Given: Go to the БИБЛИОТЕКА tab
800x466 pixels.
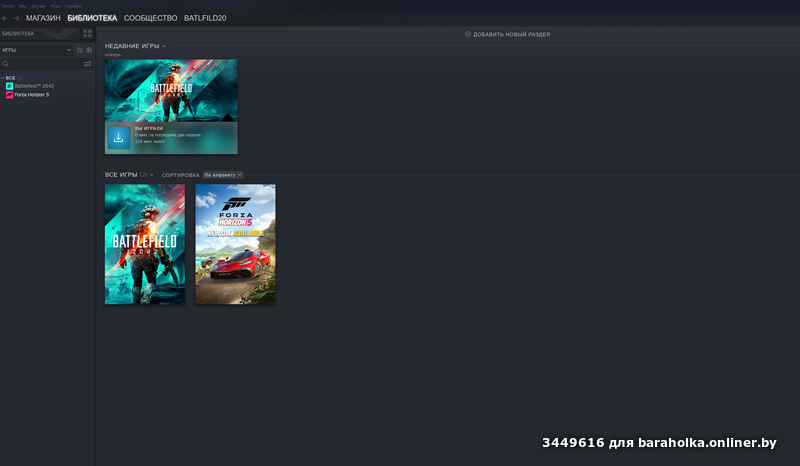Looking at the screenshot, I should (92, 18).
